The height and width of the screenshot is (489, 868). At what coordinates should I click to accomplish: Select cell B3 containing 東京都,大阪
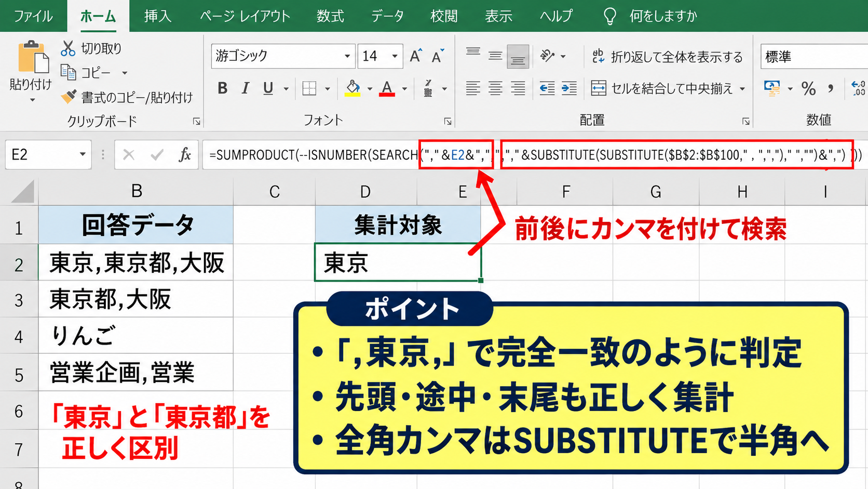[136, 299]
